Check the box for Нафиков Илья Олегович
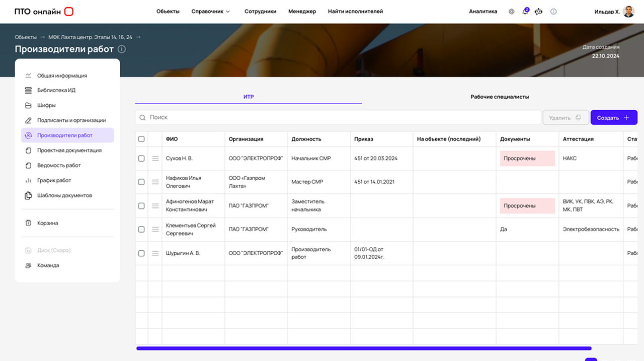Screen dimensions: 644x361 (141, 182)
